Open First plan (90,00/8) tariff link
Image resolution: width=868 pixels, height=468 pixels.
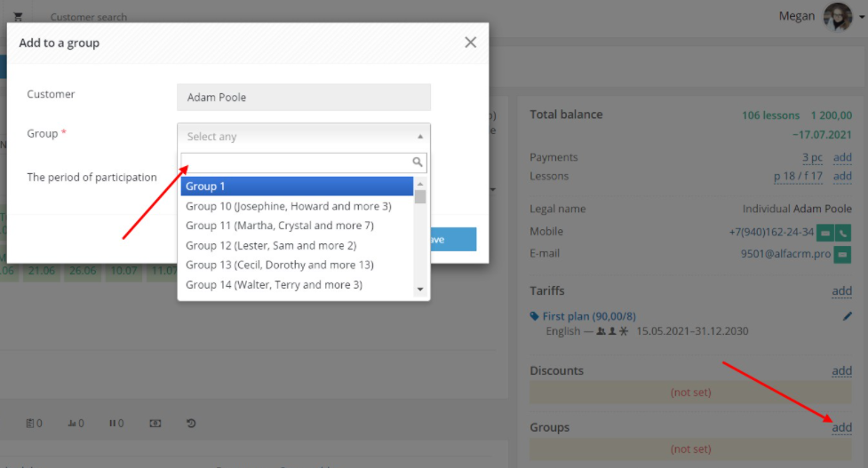589,316
